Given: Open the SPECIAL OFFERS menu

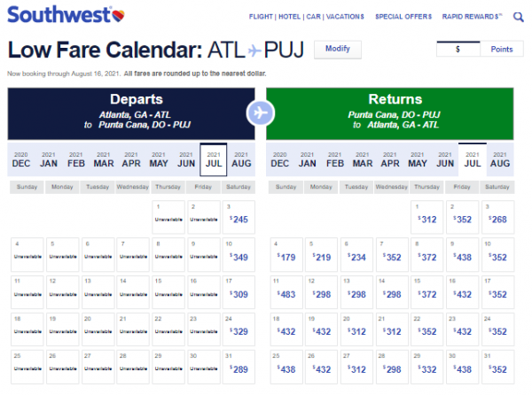Looking at the screenshot, I should [403, 16].
